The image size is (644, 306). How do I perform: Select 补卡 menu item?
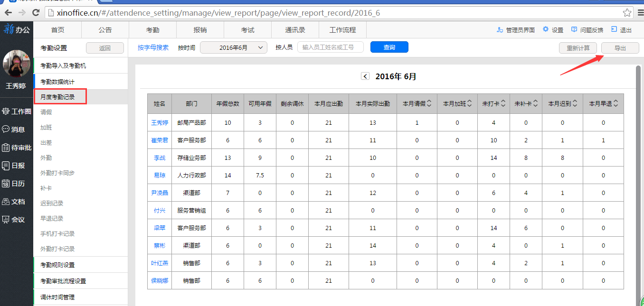pyautogui.click(x=46, y=188)
